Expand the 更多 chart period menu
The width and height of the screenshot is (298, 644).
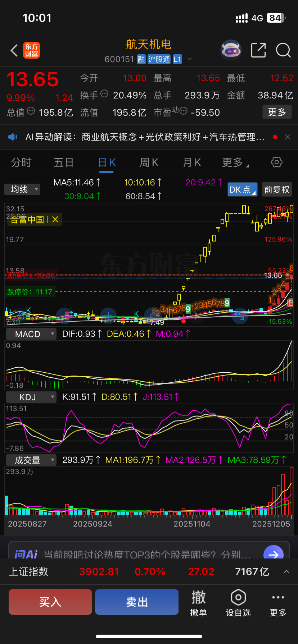235,162
